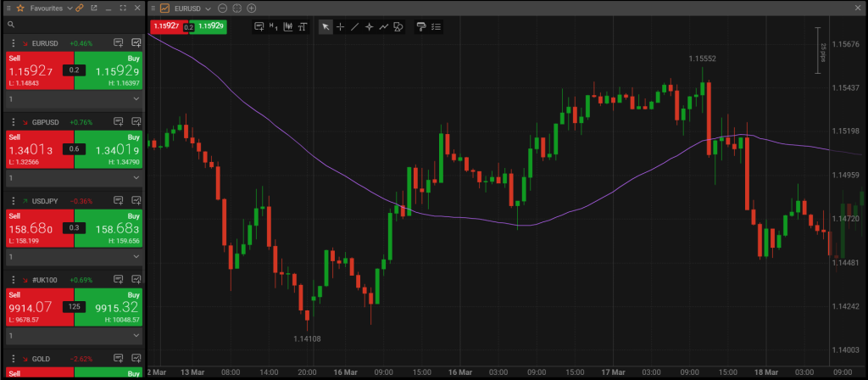Click the green chart quick-buy button 1.15929
868x380 pixels.
coord(211,26)
